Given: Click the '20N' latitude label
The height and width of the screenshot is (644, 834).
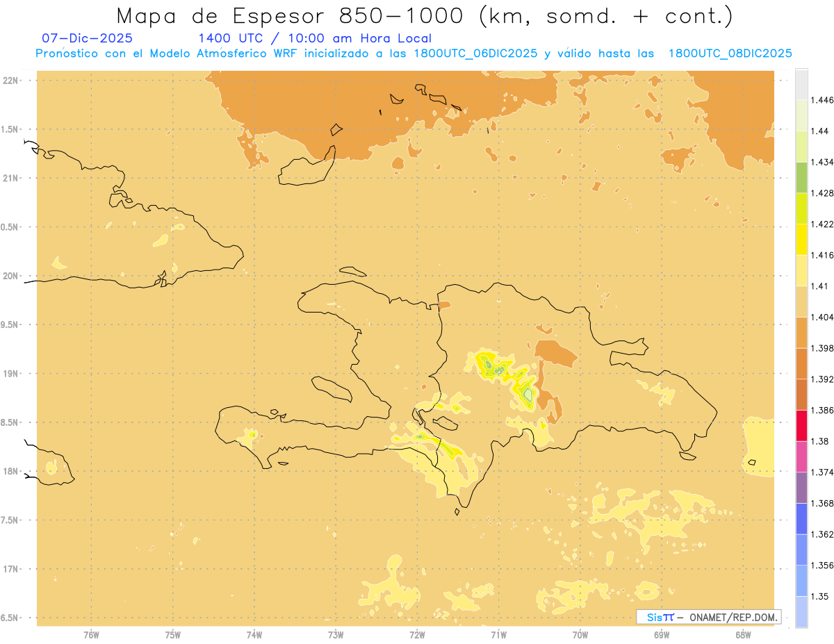Looking at the screenshot, I should 11,276.
